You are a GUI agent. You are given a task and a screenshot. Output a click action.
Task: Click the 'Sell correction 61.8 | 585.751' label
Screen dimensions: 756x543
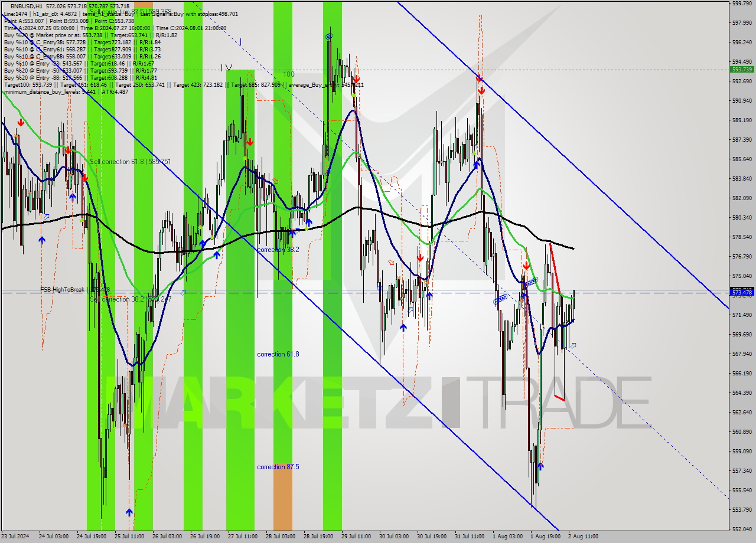tap(131, 161)
